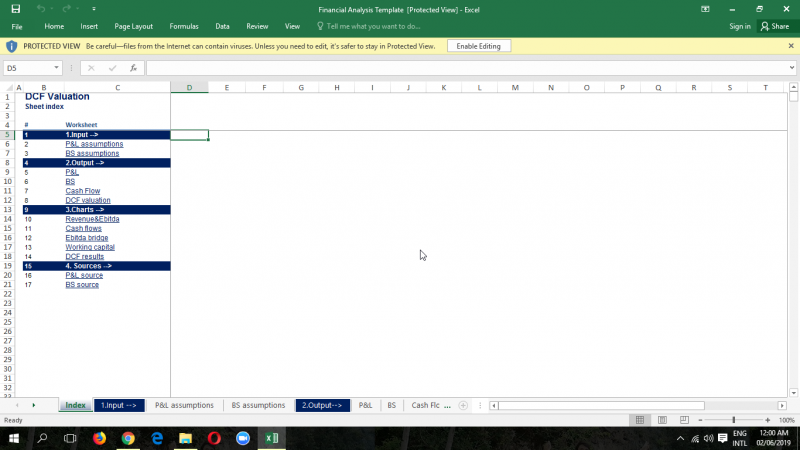Switch to Page Layout view

click(662, 420)
